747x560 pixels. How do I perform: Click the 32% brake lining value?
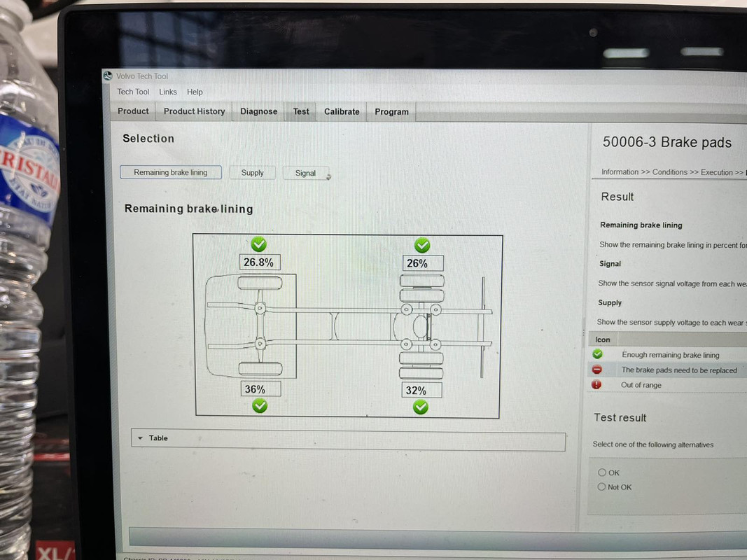coord(421,391)
